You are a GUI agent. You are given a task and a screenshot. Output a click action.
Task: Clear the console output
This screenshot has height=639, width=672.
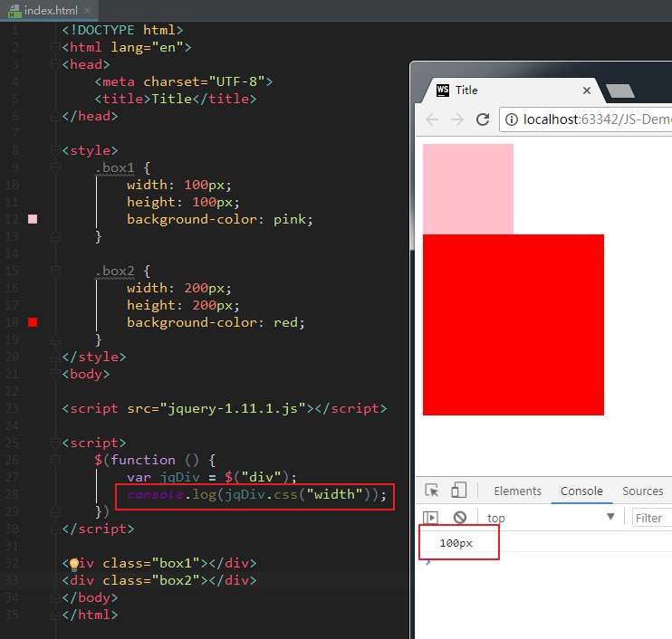(x=460, y=518)
